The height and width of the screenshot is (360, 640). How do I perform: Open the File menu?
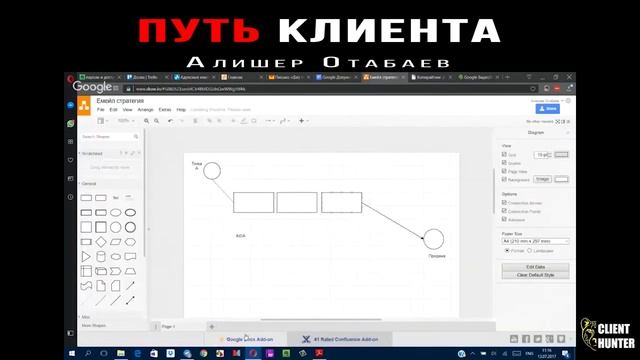point(100,110)
